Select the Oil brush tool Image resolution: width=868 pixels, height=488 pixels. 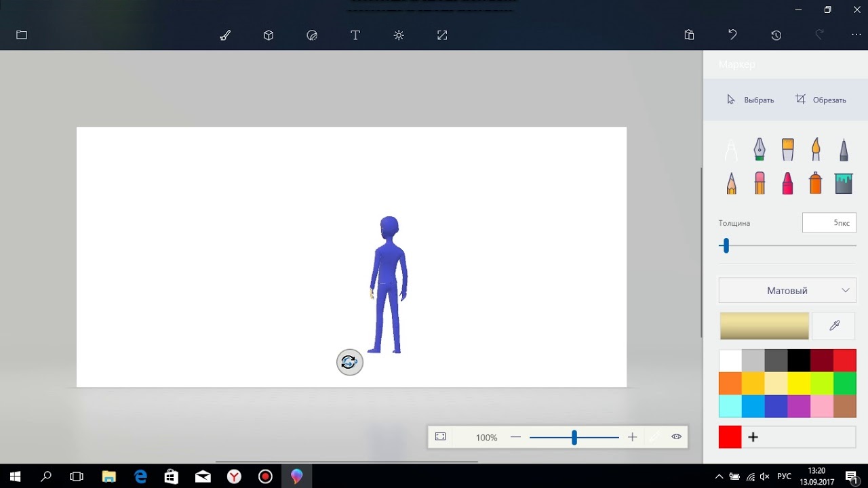[787, 148]
